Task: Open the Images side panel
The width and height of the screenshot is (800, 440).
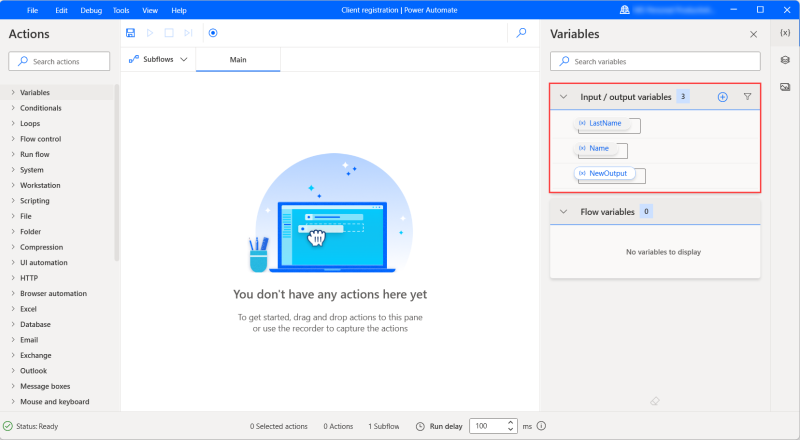Action: pyautogui.click(x=785, y=87)
